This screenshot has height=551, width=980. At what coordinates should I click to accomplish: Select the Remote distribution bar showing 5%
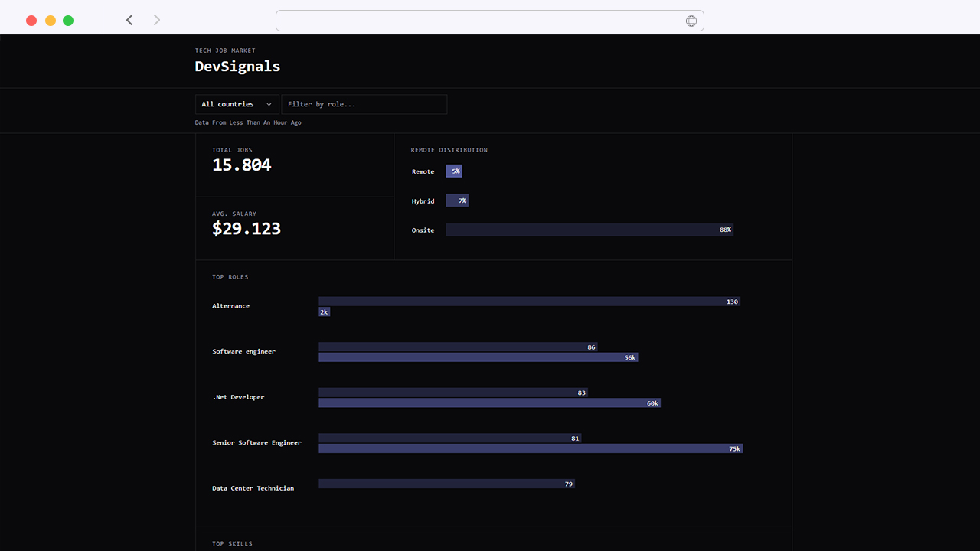point(453,171)
